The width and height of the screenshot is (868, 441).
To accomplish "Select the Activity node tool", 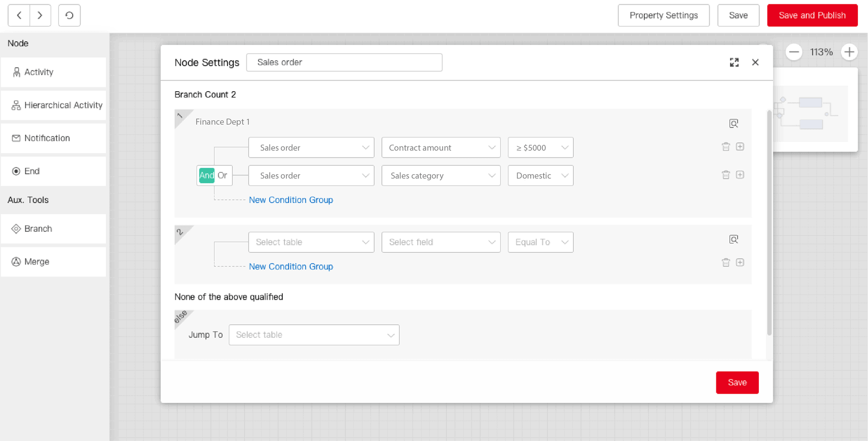I will (38, 72).
